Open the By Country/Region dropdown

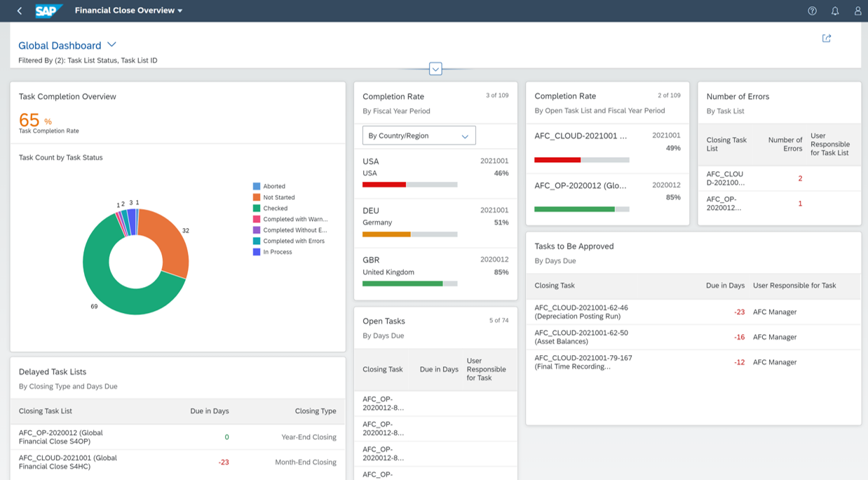point(419,135)
